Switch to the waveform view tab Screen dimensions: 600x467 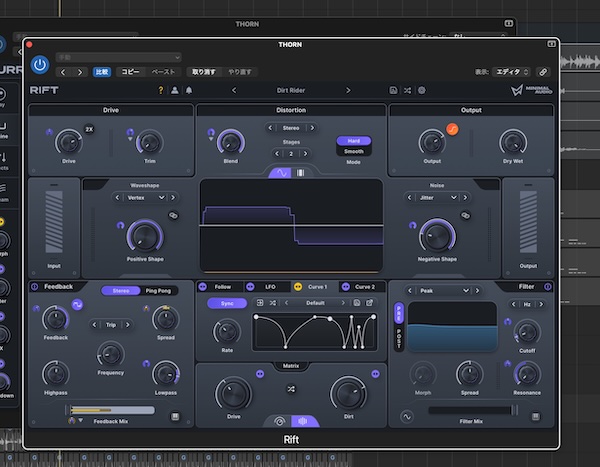(x=281, y=173)
